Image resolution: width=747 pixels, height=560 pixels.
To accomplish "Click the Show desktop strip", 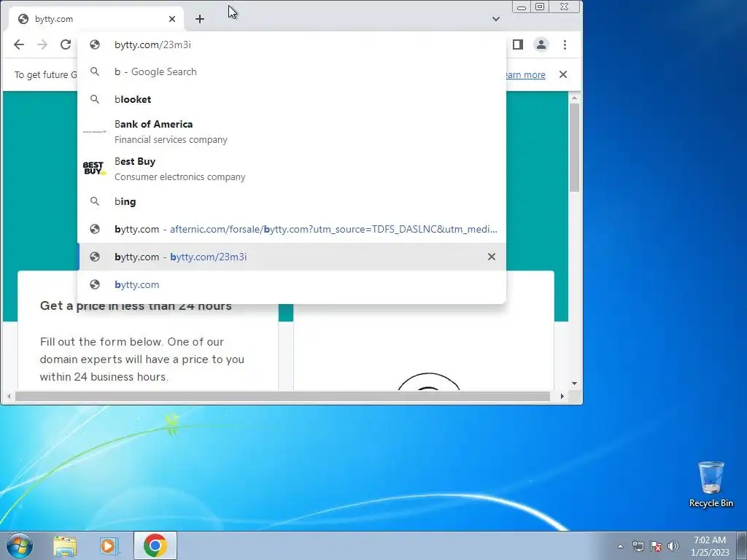I will tap(742, 545).
